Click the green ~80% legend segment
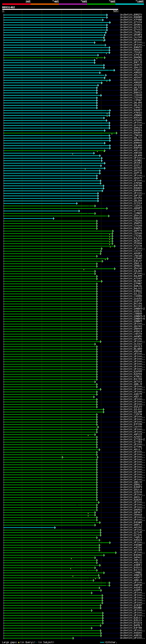This screenshot has height=644, width=146. click(101, 4)
